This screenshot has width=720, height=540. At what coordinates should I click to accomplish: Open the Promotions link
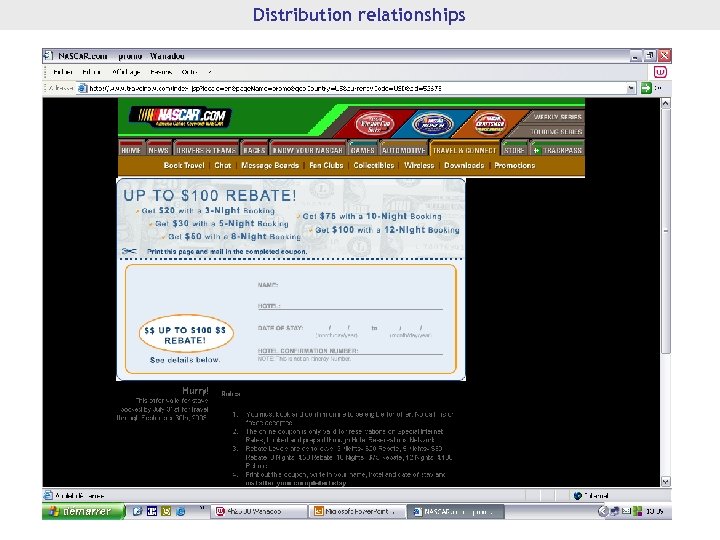point(514,165)
